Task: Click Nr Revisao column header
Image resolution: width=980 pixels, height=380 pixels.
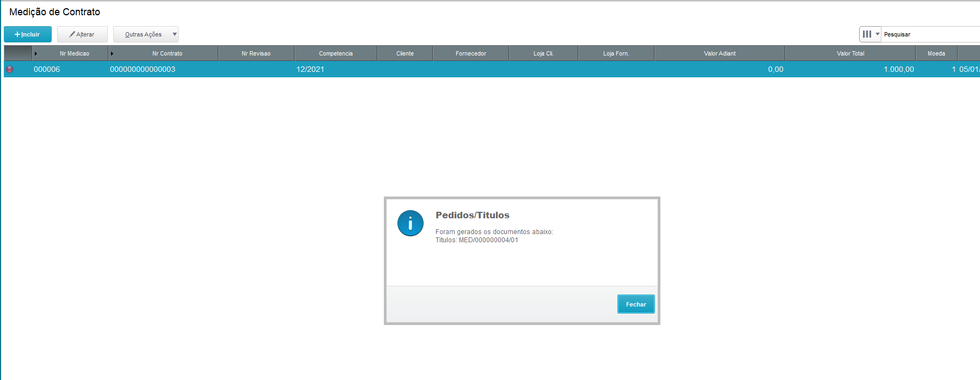Action: pos(256,53)
